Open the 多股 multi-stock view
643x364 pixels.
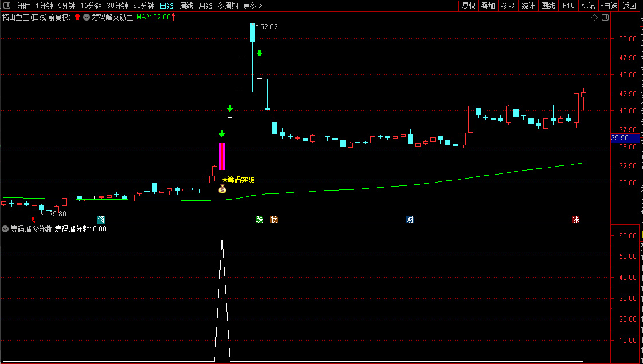tap(508, 6)
